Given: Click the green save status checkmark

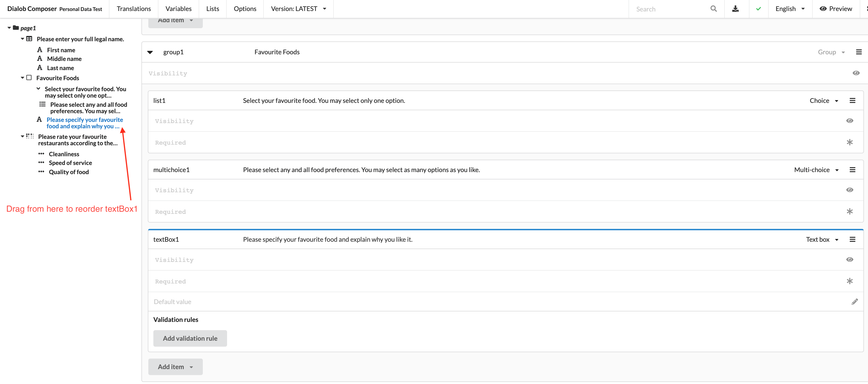Looking at the screenshot, I should [x=759, y=9].
